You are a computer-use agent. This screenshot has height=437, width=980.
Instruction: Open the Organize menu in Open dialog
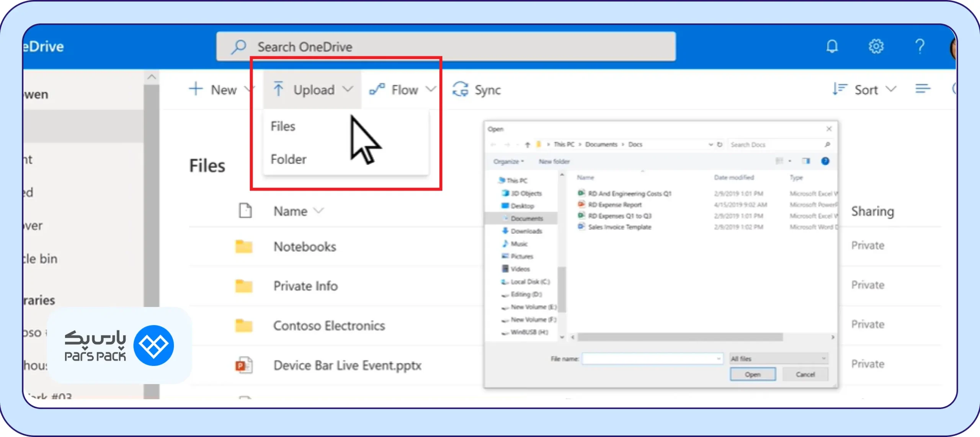(x=508, y=161)
